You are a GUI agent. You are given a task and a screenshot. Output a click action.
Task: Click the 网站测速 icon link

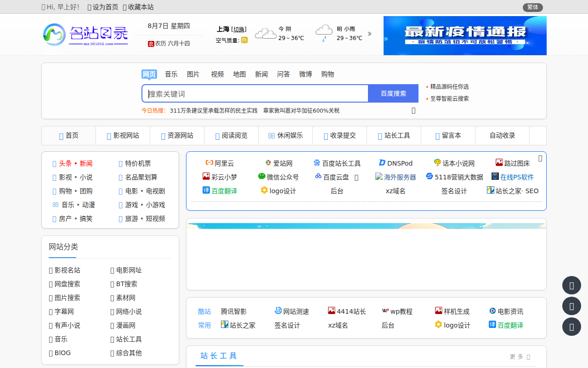click(x=278, y=311)
